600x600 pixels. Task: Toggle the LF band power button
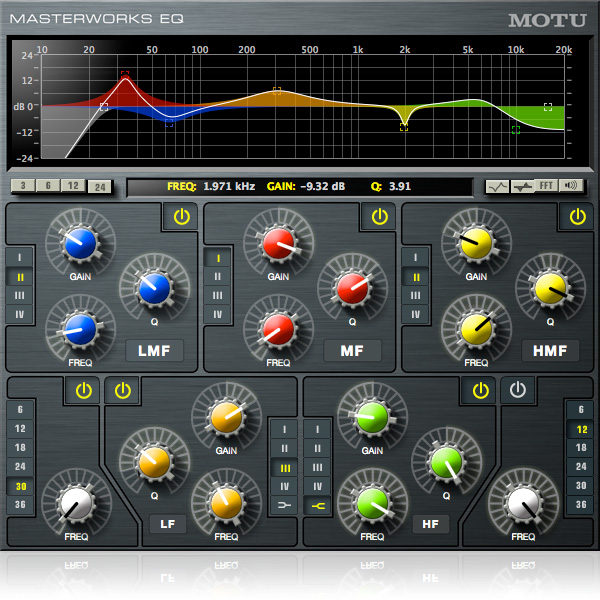pos(123,391)
